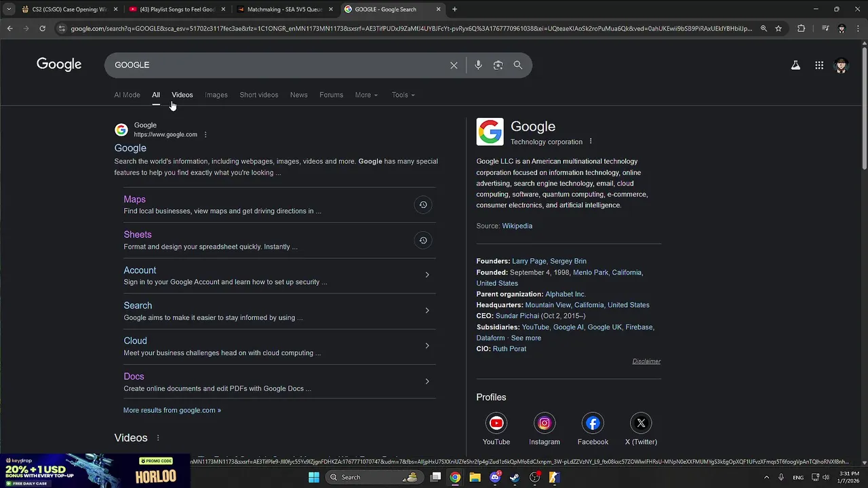This screenshot has height=488, width=868.
Task: Switch to Images search tab
Action: coord(216,95)
